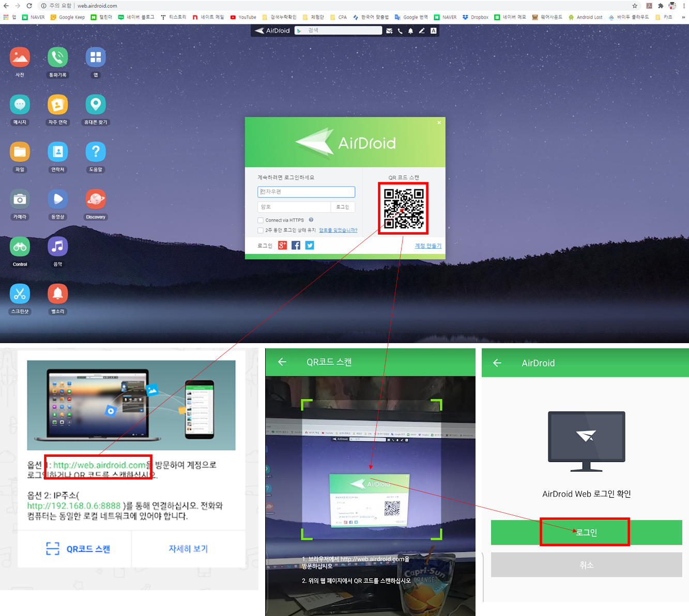Open the browser extensions puzzle icon
This screenshot has height=616, width=689.
pyautogui.click(x=661, y=6)
